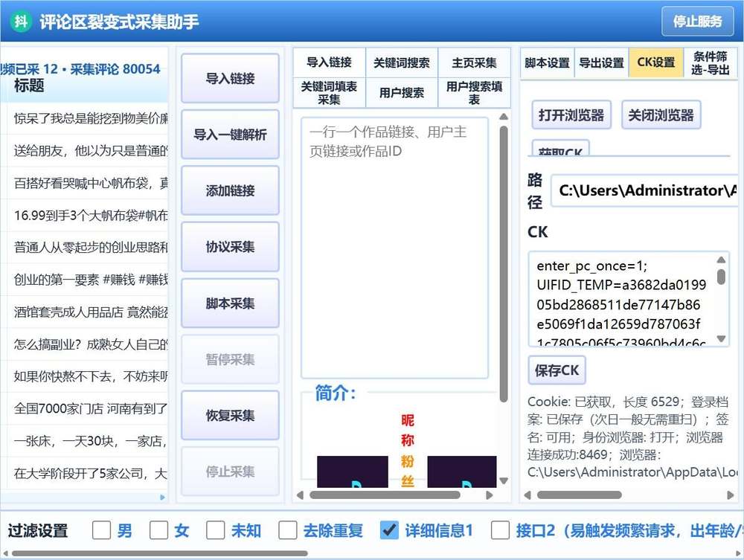Viewport: 744px width, 560px height.
Task: Click the 打开浏览器 button
Action: pos(571,115)
